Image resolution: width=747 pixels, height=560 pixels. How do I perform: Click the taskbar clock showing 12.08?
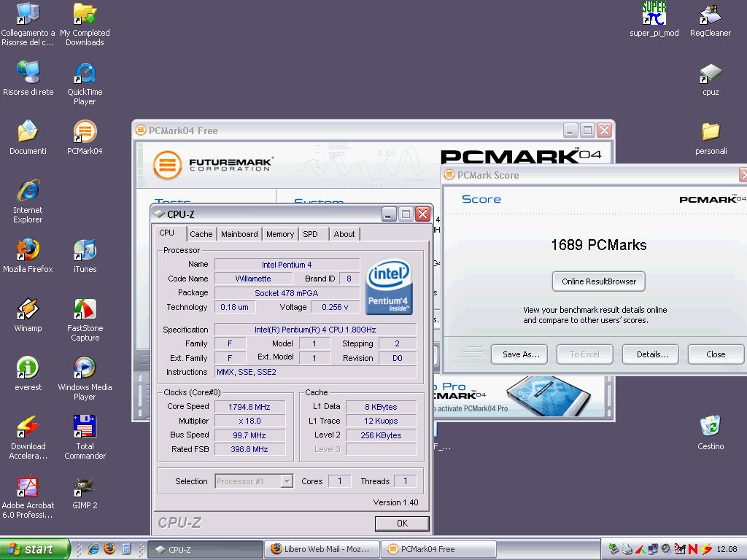pyautogui.click(x=727, y=549)
